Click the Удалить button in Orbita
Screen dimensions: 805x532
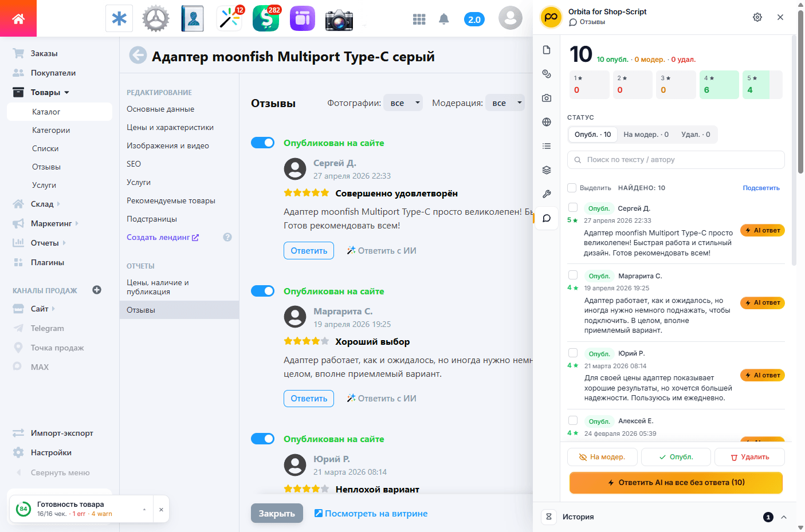[749, 457]
